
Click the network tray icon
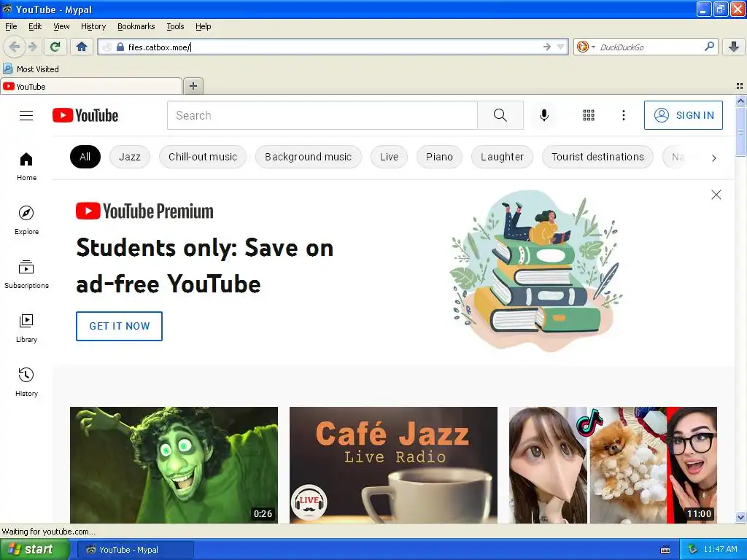692,550
